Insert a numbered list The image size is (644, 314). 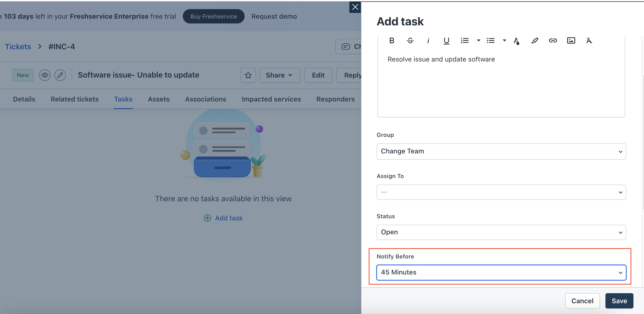pyautogui.click(x=465, y=40)
